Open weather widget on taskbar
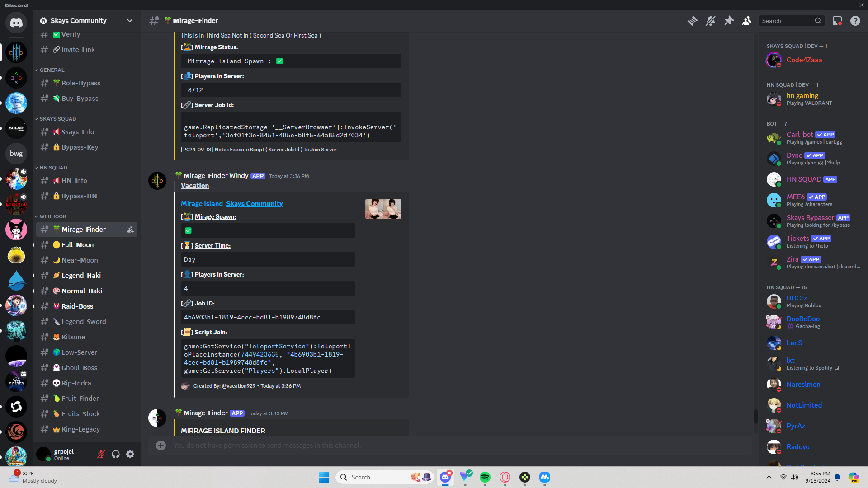This screenshot has width=868, height=488. coord(33,477)
